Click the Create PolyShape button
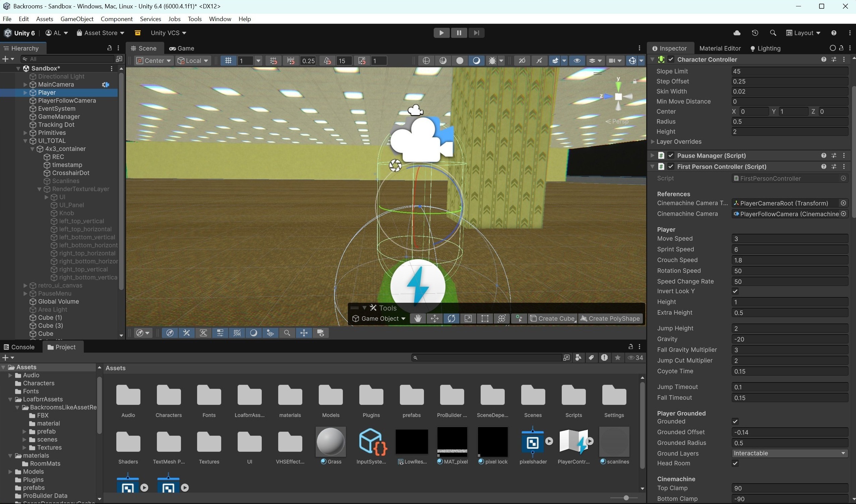Screen dimensions: 856x504 point(610,318)
